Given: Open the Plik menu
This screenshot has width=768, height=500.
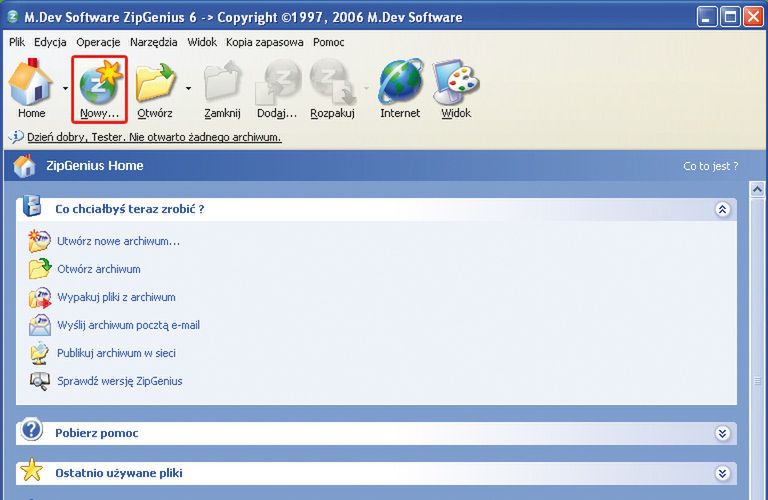Looking at the screenshot, I should 17,42.
